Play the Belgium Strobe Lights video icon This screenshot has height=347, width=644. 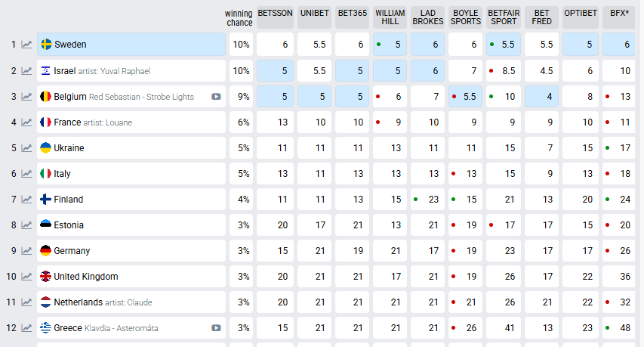(216, 97)
